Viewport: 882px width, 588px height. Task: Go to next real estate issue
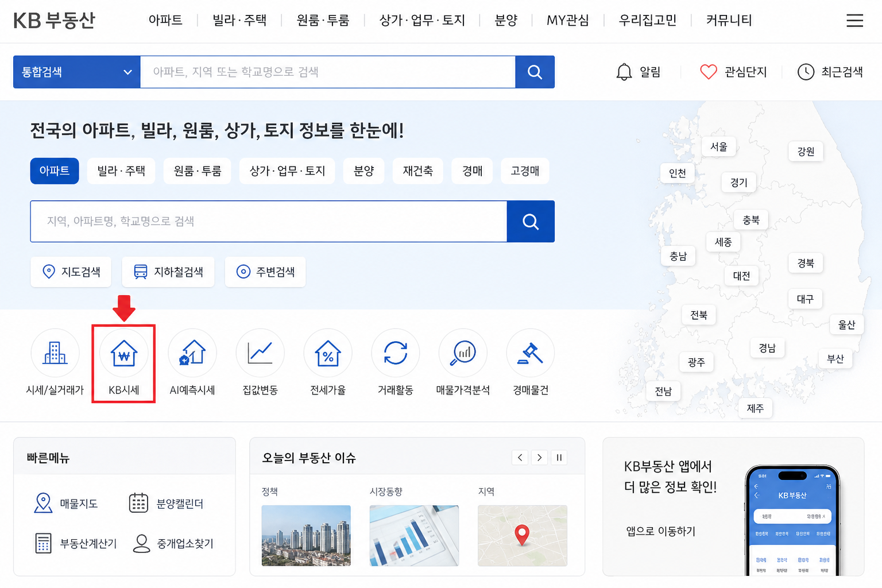[539, 458]
